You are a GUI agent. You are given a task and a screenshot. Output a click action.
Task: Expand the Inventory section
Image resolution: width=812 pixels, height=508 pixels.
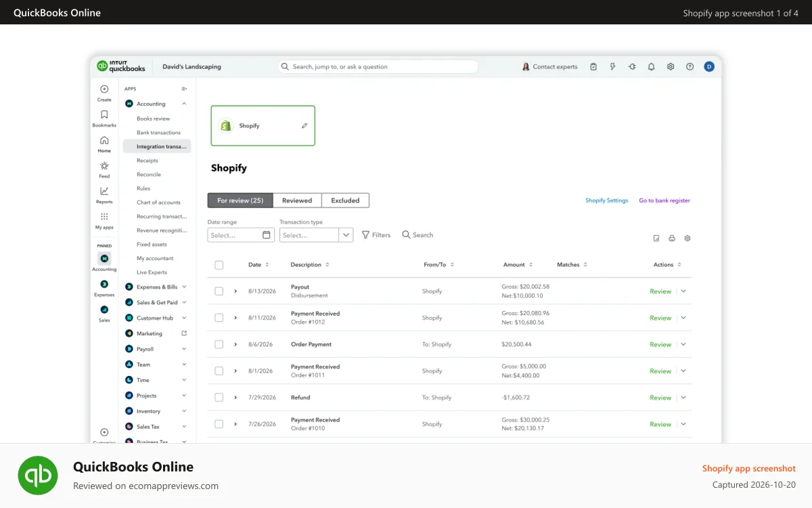(x=184, y=411)
